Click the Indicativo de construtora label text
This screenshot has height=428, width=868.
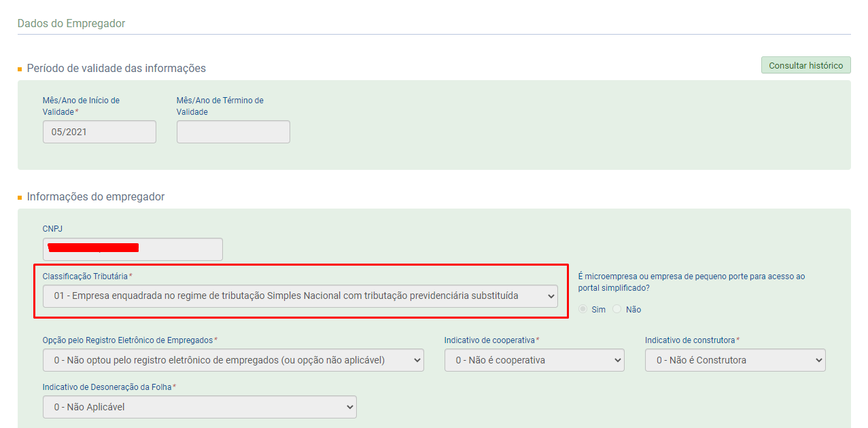pos(690,340)
